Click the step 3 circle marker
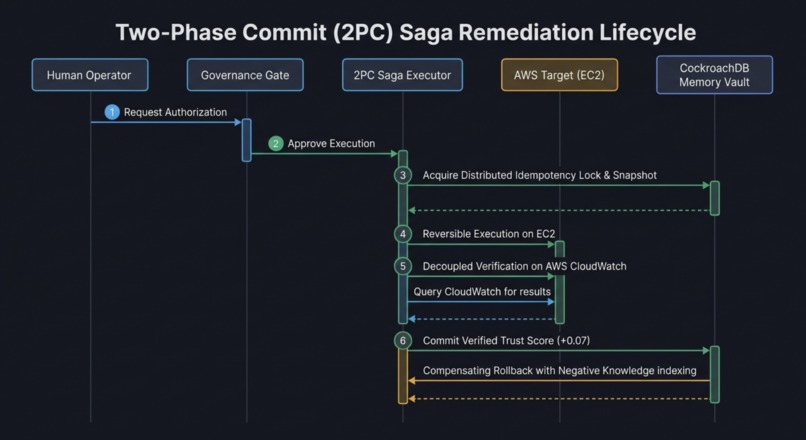 click(403, 175)
